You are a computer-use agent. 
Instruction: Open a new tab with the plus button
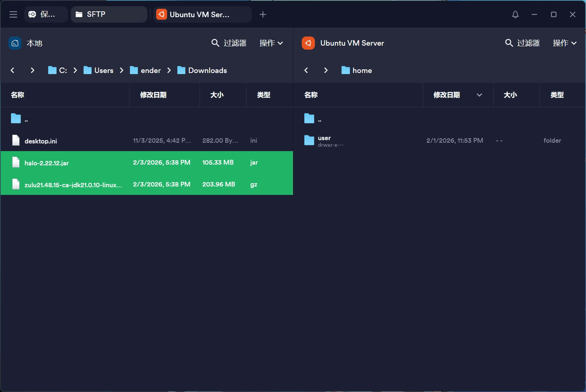[x=263, y=14]
